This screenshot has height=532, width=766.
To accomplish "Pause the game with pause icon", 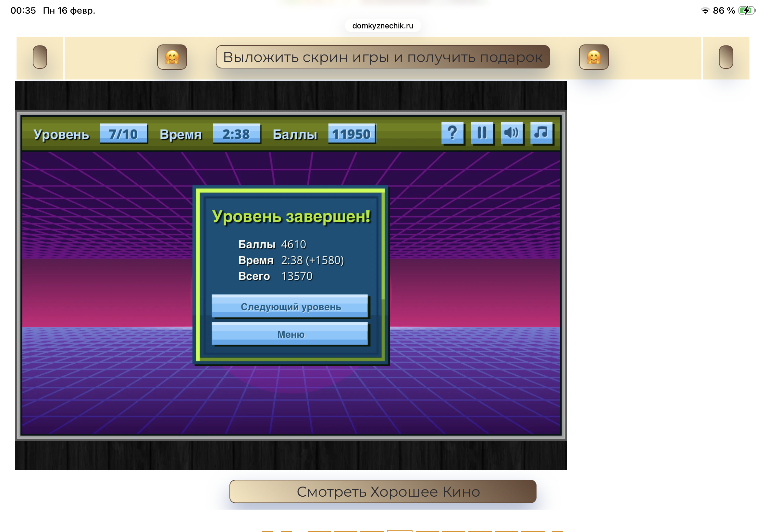I will (x=482, y=133).
